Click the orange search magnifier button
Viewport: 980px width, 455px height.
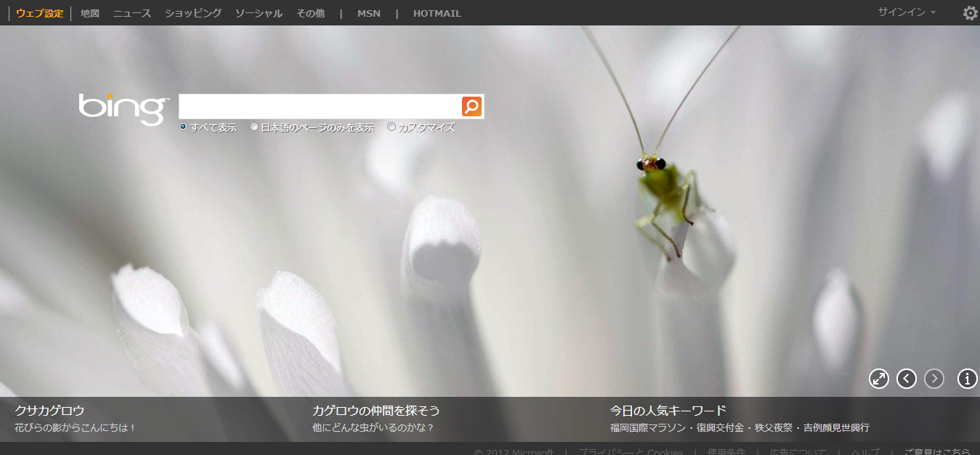(471, 106)
